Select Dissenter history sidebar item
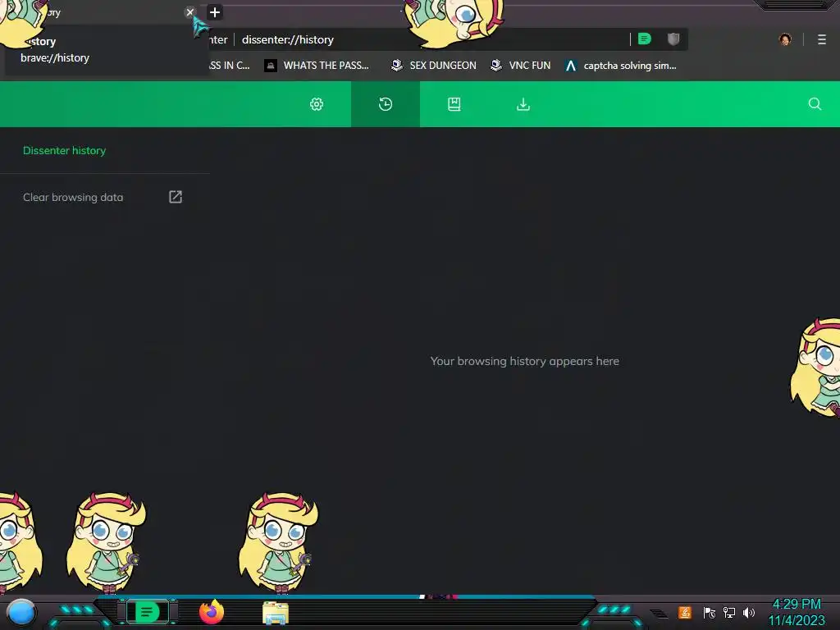 [x=64, y=151]
